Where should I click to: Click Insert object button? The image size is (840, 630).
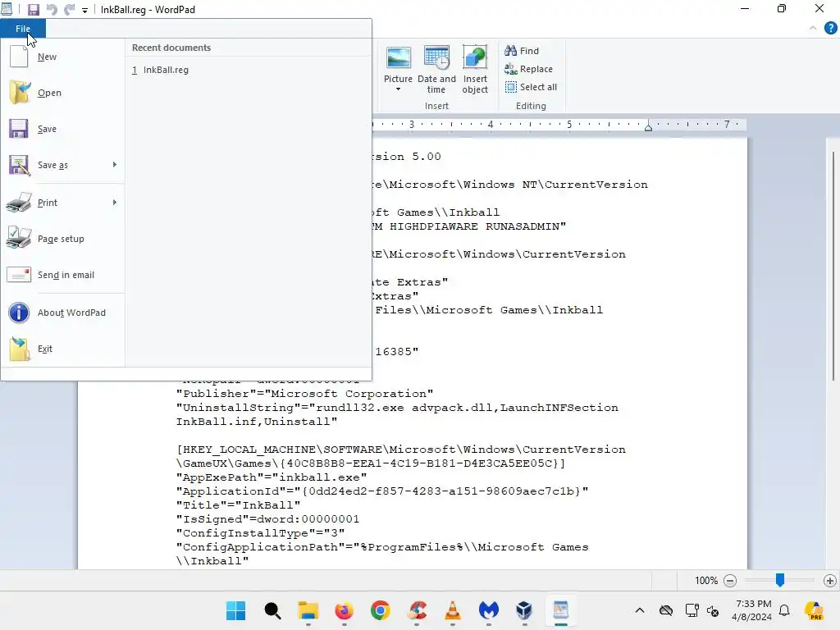[475, 70]
